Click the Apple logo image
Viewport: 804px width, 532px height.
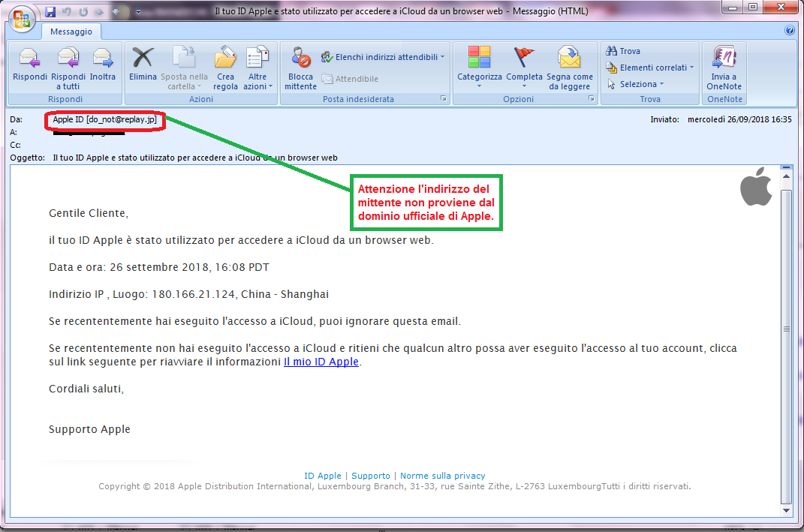coord(756,186)
